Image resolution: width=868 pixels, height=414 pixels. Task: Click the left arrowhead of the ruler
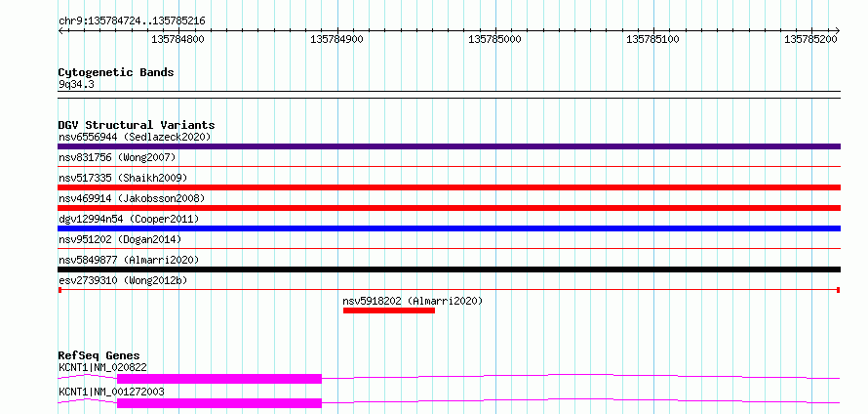(60, 30)
